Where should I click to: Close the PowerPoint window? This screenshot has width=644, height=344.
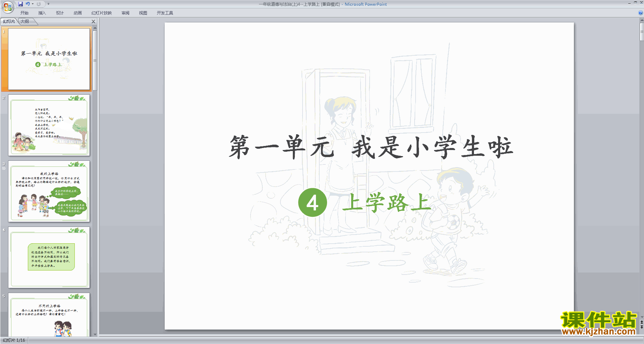click(641, 3)
